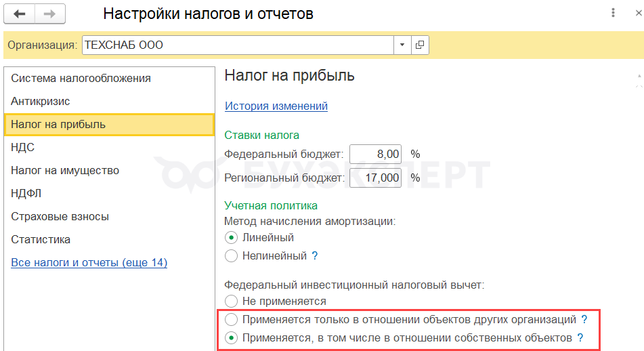Go to Страховые взносы section
Viewport: 644px width, 351px height.
click(60, 216)
